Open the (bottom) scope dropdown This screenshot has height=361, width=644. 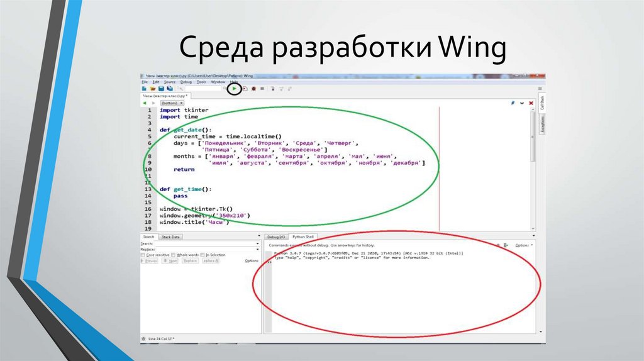click(x=172, y=103)
